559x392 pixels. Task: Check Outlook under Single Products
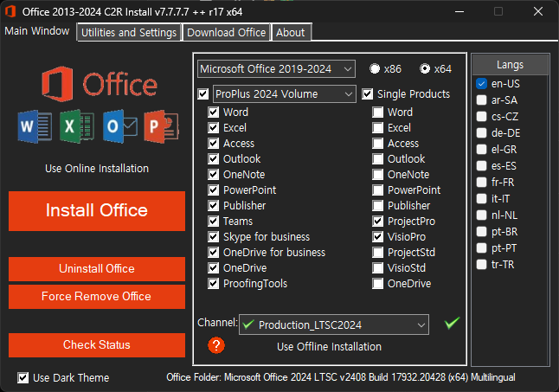coord(377,159)
